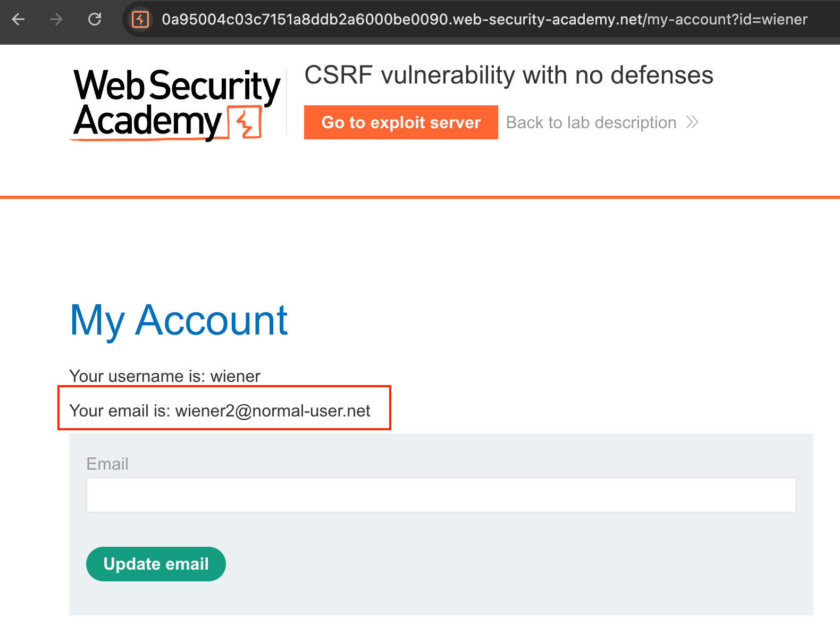Click into the Email input field

click(x=441, y=495)
